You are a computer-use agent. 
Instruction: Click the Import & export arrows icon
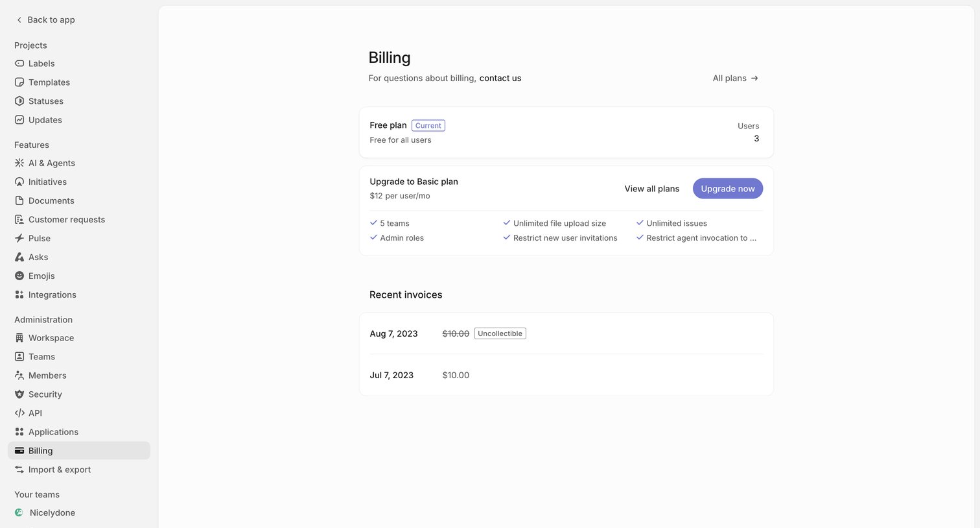(x=19, y=470)
